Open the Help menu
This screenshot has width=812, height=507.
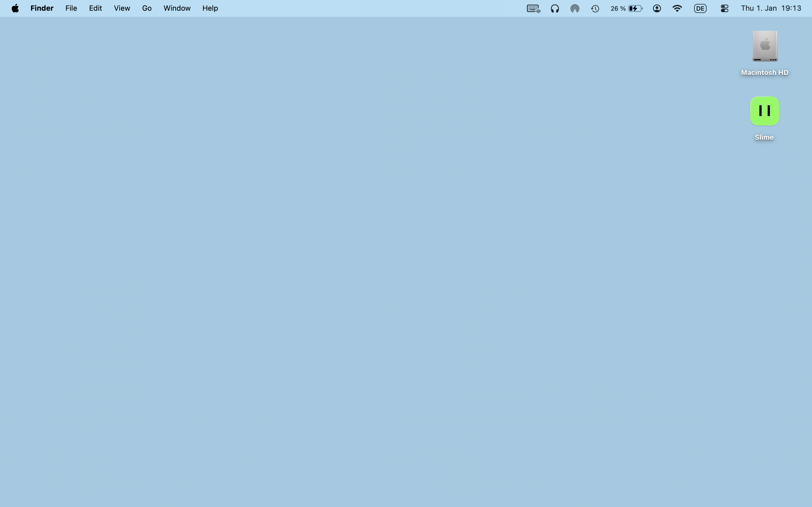coord(210,8)
